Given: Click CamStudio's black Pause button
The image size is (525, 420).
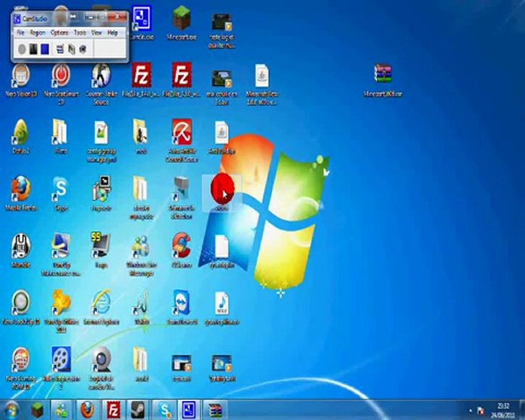Looking at the screenshot, I should 33,49.
